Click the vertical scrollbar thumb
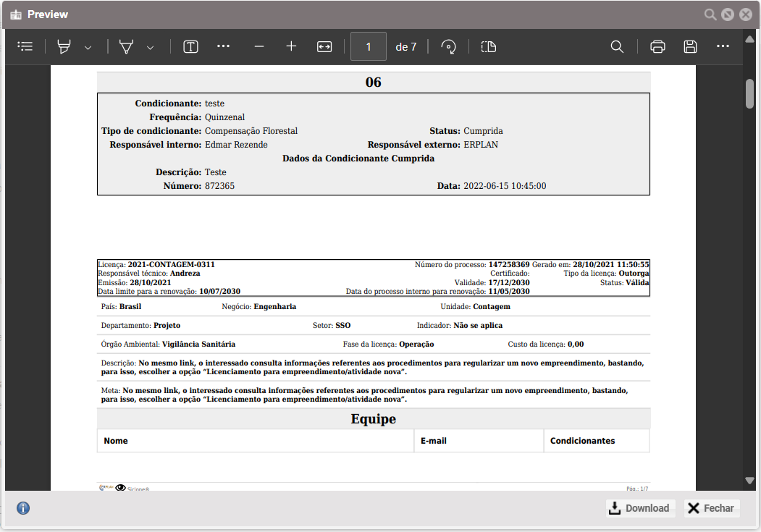 [750, 93]
